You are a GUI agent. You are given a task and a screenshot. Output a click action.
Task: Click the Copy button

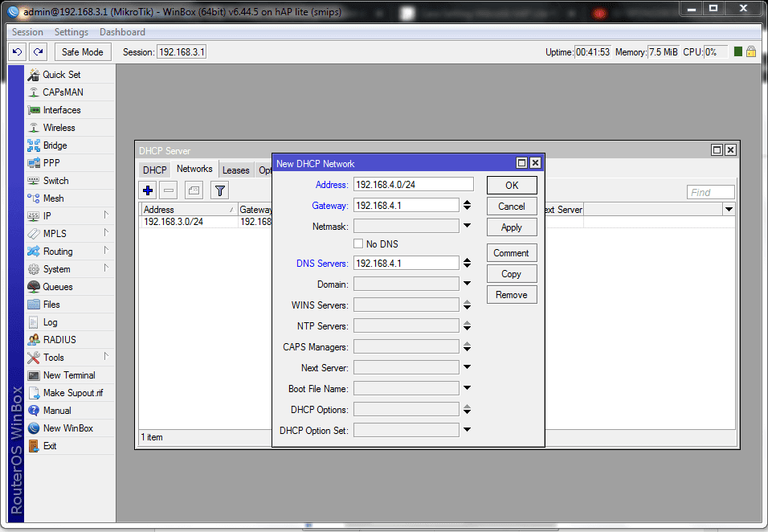coord(512,274)
